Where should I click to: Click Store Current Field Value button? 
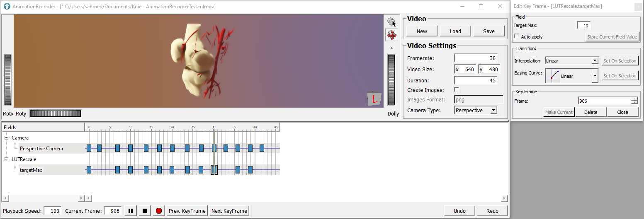click(x=612, y=37)
